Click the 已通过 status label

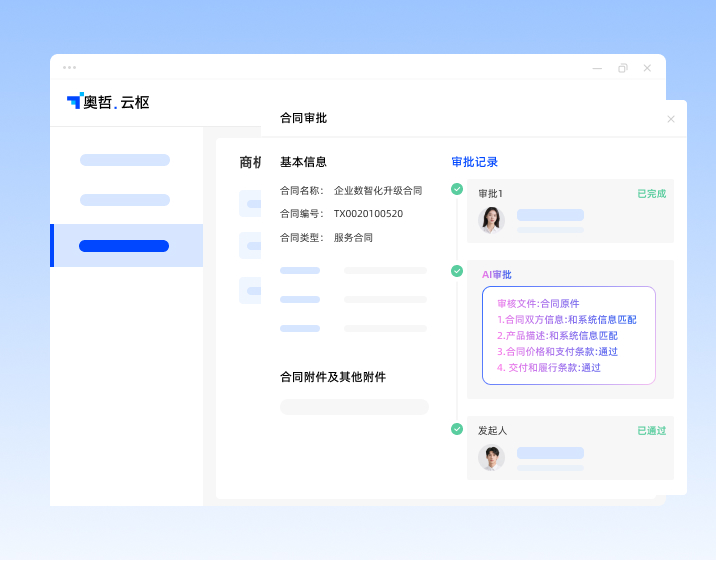pos(651,431)
